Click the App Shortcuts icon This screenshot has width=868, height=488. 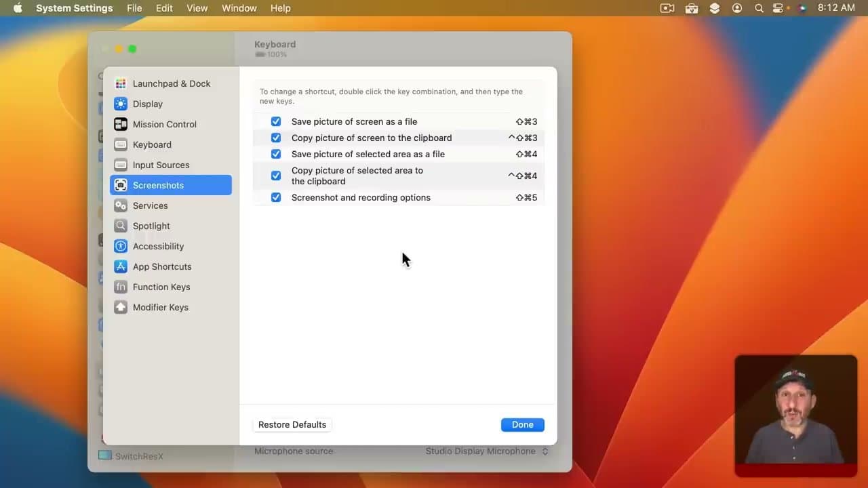pyautogui.click(x=121, y=266)
